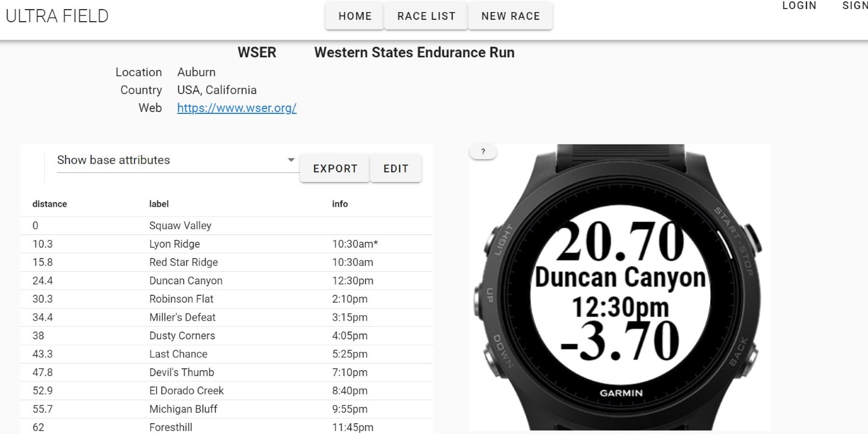Click the 30.3 distance cell
The width and height of the screenshot is (868, 434).
click(42, 299)
